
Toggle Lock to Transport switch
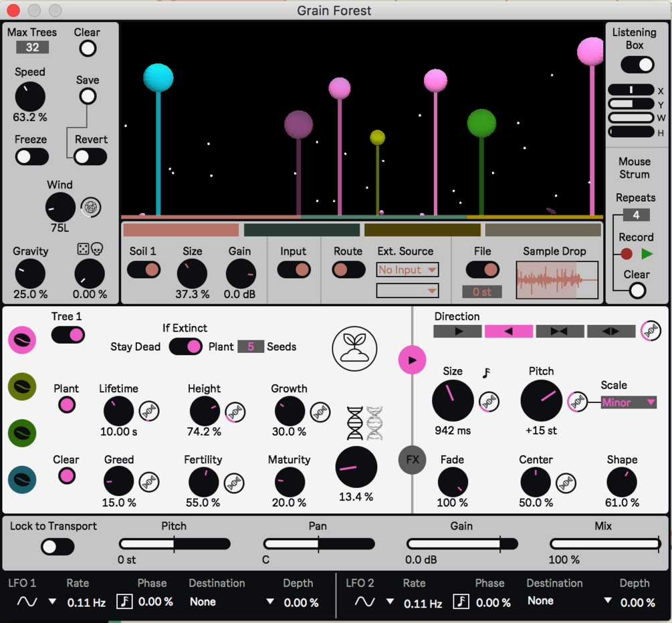pos(58,547)
